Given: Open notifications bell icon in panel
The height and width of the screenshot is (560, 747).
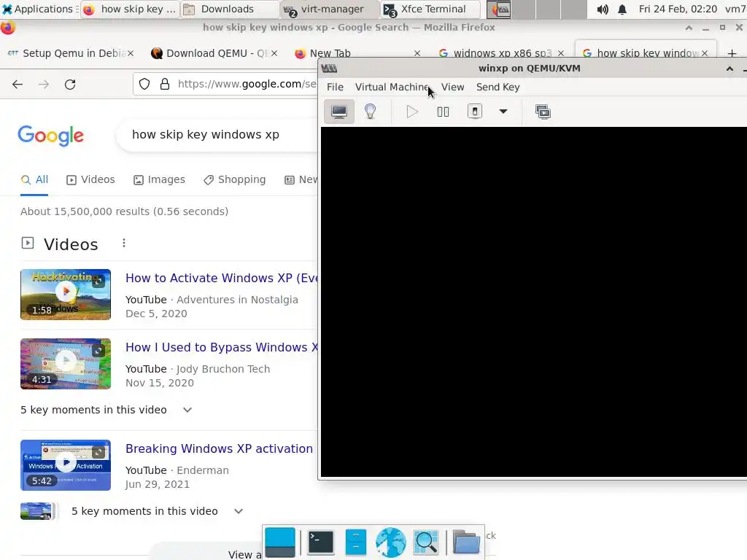Looking at the screenshot, I should tap(622, 9).
